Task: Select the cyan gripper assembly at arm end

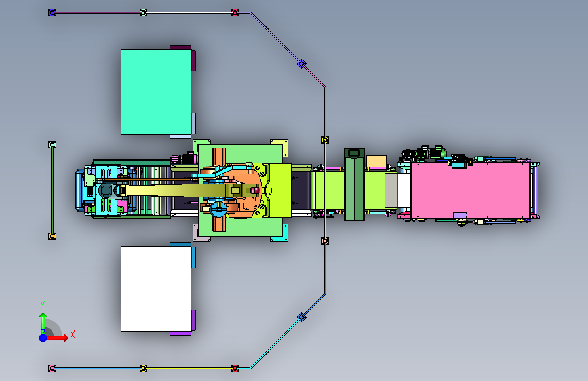Action: [x=107, y=191]
